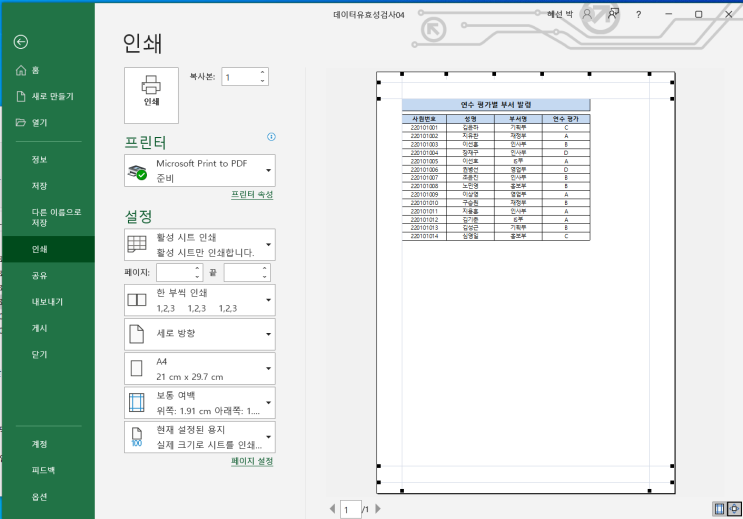
Task: Open the 보통 여백 margins dropdown
Action: coord(199,402)
